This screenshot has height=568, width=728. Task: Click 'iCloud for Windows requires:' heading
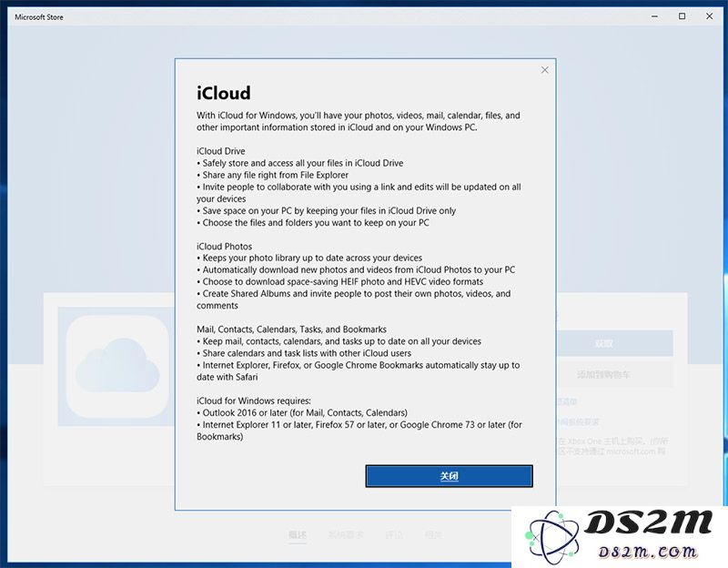[x=254, y=401]
